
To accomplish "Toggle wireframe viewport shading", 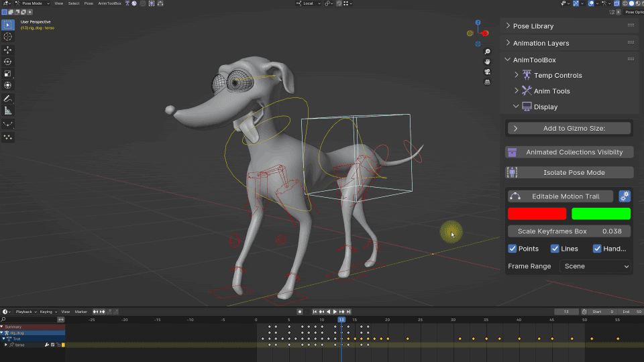I will tap(625, 3).
